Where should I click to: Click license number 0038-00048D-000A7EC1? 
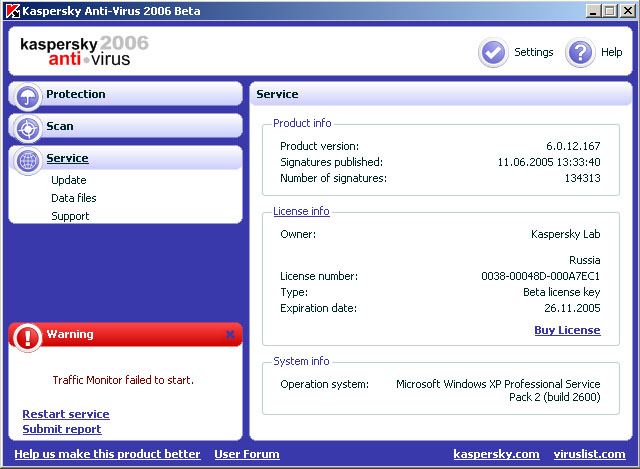click(x=540, y=276)
